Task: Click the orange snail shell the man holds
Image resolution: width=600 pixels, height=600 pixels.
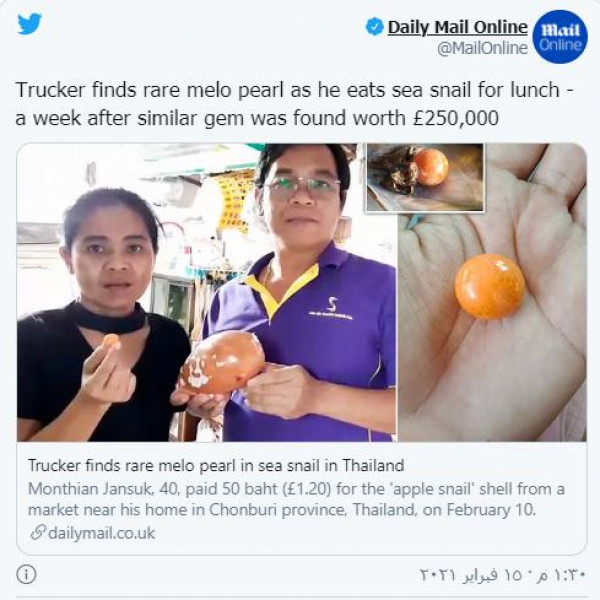Action: point(223,363)
